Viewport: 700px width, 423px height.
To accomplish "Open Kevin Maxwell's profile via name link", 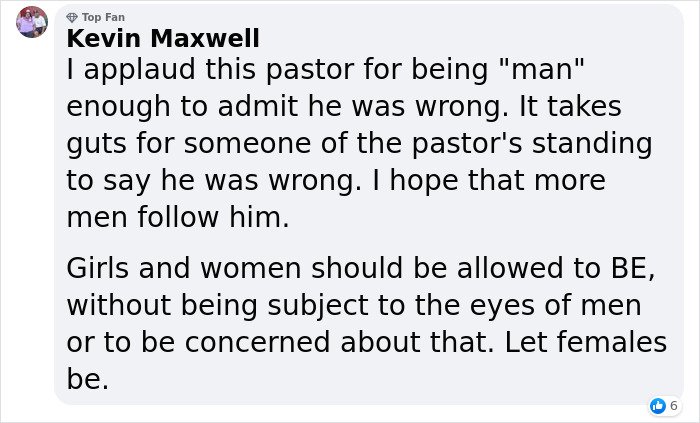I will (x=163, y=38).
